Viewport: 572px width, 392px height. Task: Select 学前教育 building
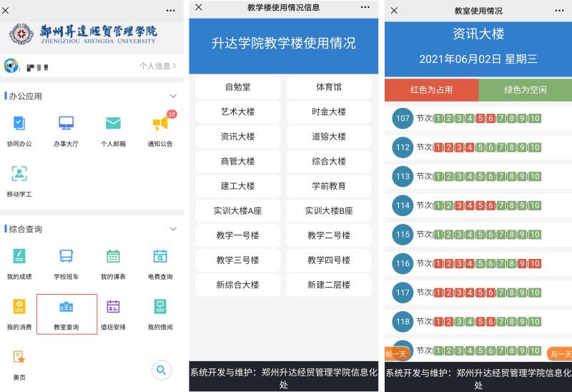point(329,186)
